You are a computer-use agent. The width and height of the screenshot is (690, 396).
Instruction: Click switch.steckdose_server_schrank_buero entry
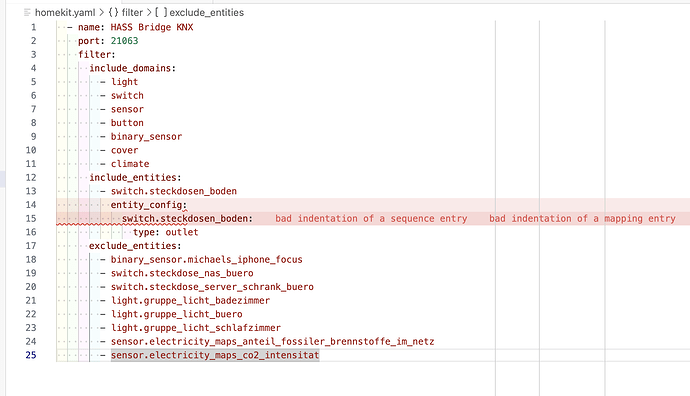pyautogui.click(x=212, y=286)
